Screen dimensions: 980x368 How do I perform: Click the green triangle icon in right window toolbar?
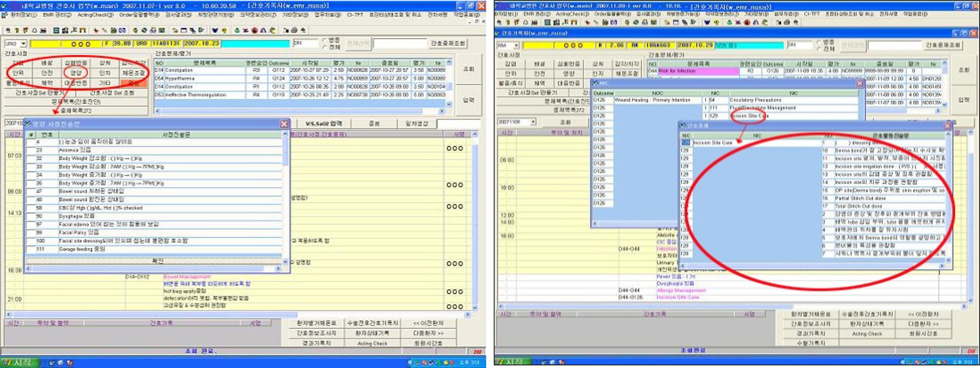click(x=729, y=23)
